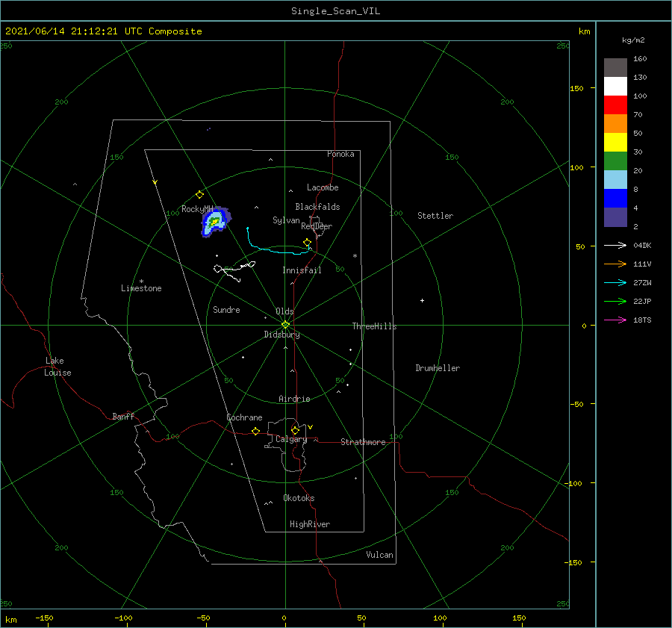
Task: Click the dark gray 160 color swatch
Action: pyautogui.click(x=615, y=68)
